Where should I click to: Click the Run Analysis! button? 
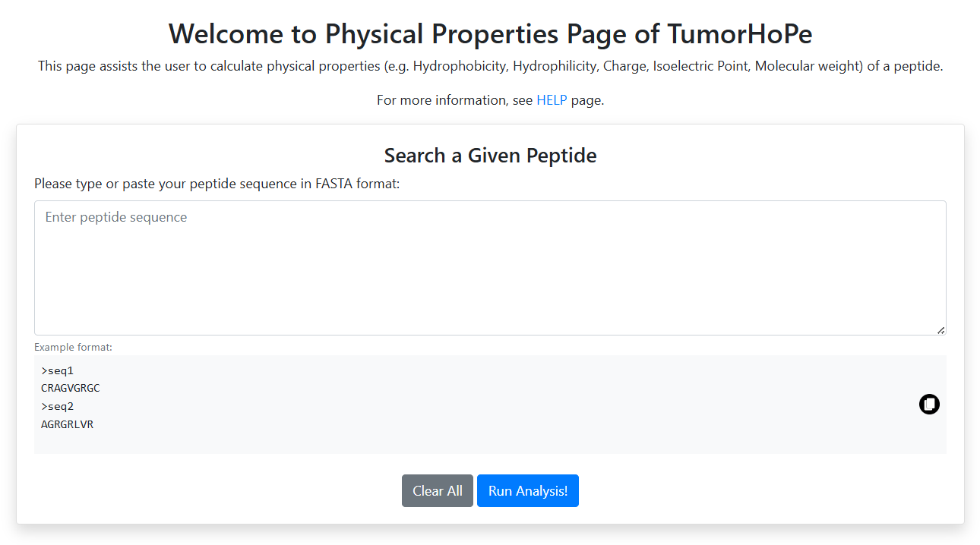(x=528, y=491)
